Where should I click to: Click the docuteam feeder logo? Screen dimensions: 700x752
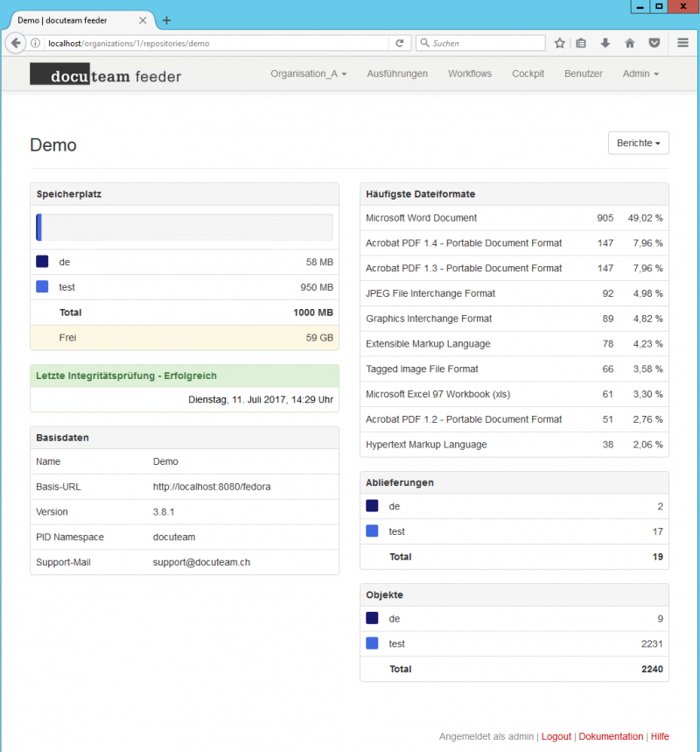106,74
